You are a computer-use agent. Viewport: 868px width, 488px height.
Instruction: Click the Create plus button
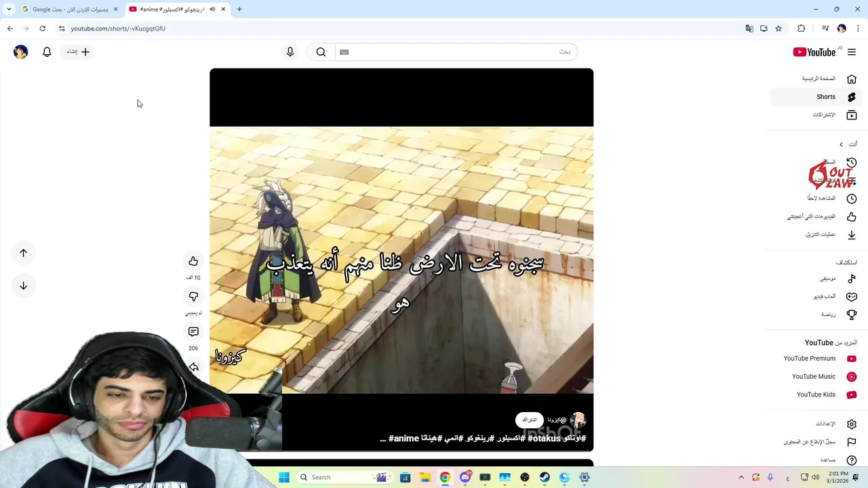tap(78, 52)
